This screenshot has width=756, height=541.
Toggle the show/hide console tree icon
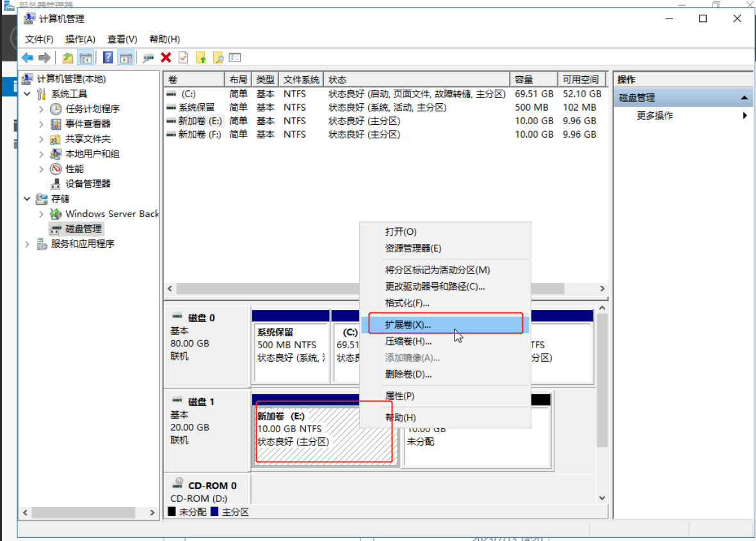[x=85, y=58]
